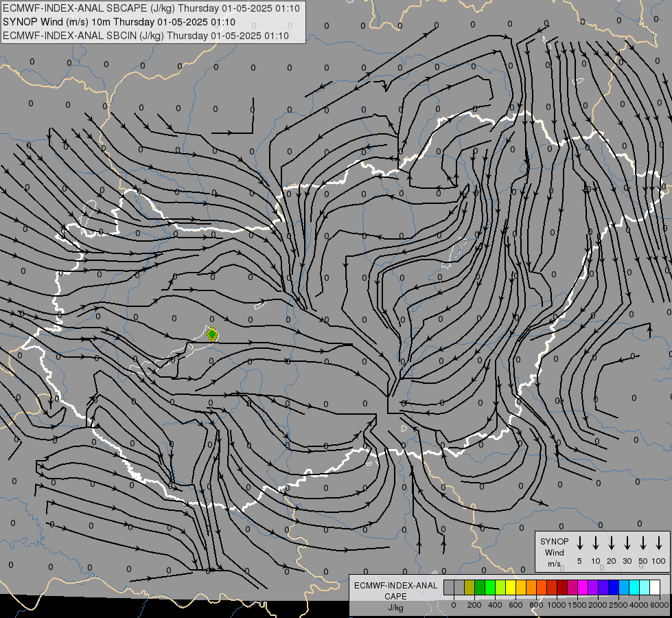This screenshot has height=618, width=672.
Task: Click the '1500' tick label under the CAPE scale
Action: 577,605
